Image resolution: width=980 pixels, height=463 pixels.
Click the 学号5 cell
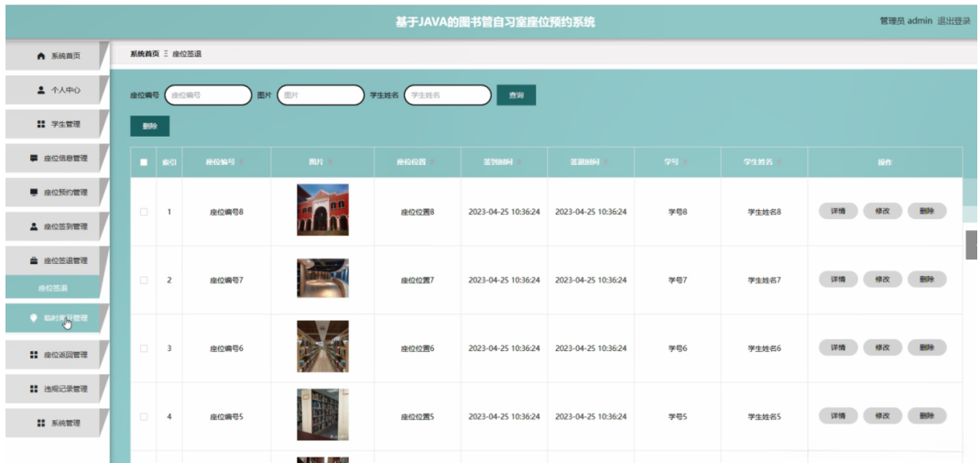coord(678,416)
